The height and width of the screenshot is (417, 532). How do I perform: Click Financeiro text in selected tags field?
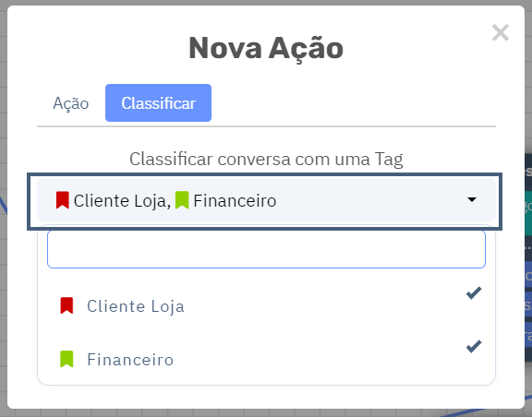[x=235, y=201]
